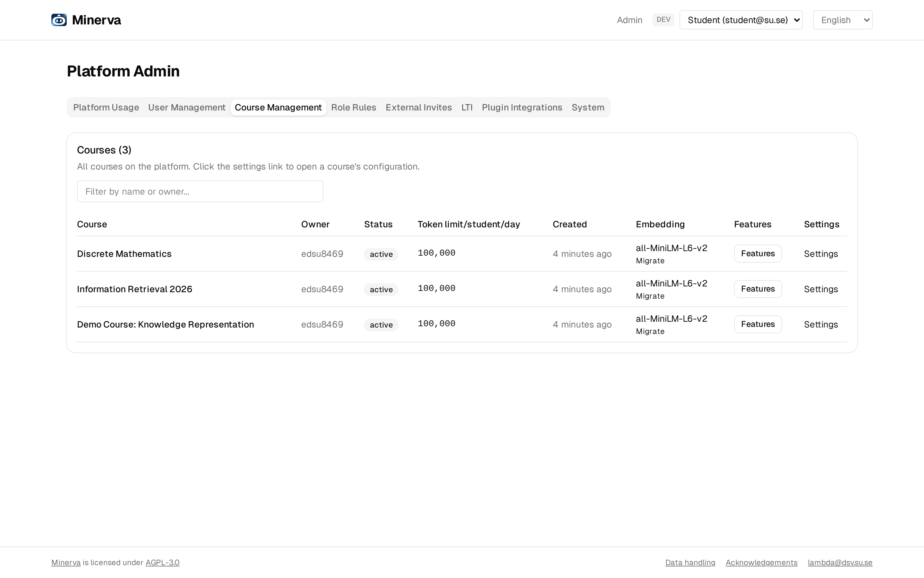The image size is (924, 578).
Task: Switch to the Plugin Integrations tab
Action: (522, 108)
